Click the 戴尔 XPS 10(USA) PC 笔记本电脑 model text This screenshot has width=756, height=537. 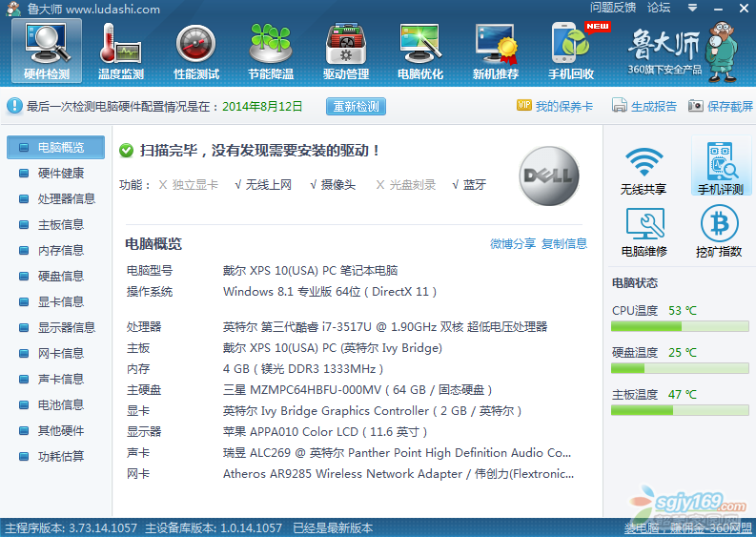coord(311,271)
